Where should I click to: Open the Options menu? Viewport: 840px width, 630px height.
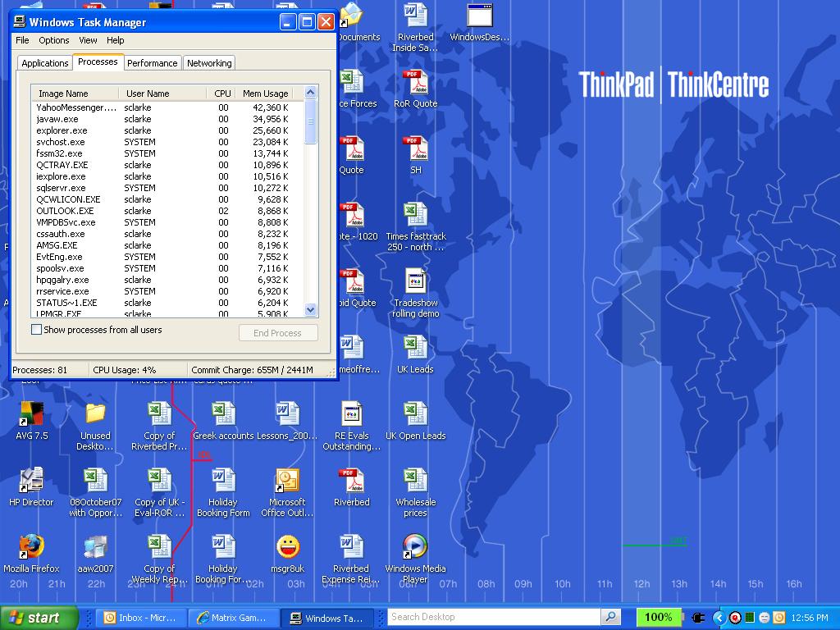tap(54, 40)
